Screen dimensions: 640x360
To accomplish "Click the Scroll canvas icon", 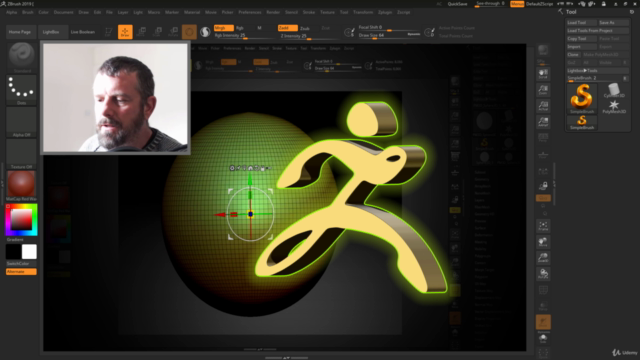I will tap(543, 73).
